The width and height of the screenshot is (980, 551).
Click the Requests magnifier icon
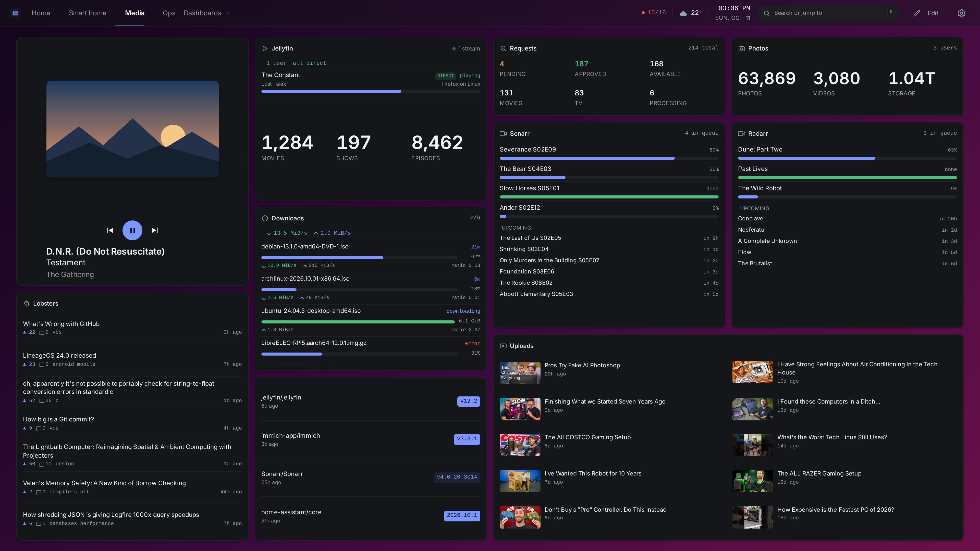[x=503, y=48]
